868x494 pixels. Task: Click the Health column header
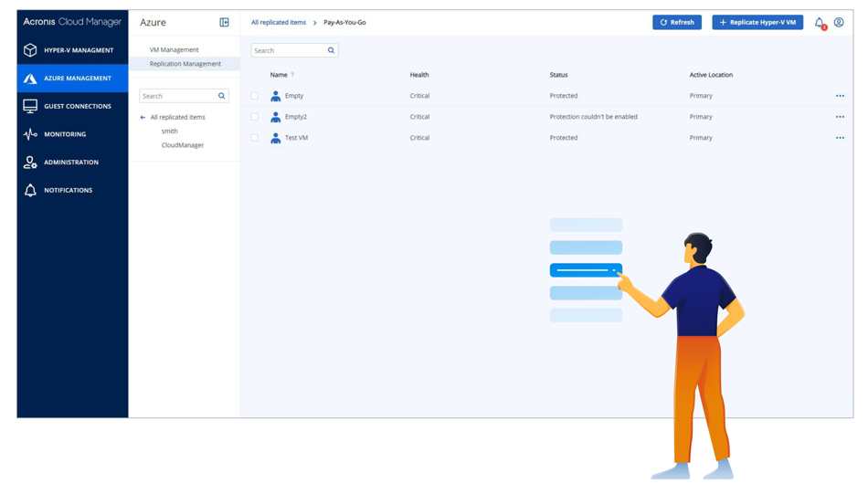tap(419, 75)
